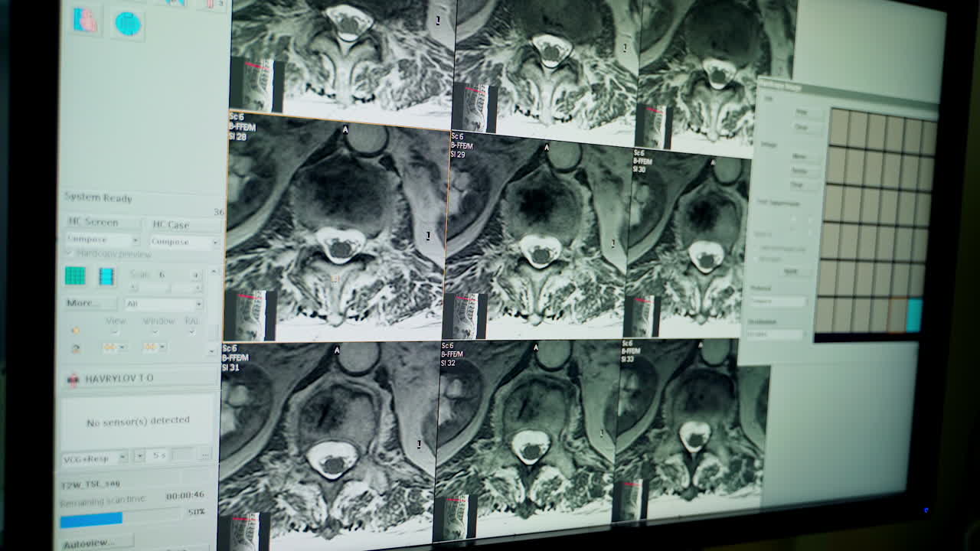Select the Sc 6 Sl 29 MRI slice image

click(536, 230)
